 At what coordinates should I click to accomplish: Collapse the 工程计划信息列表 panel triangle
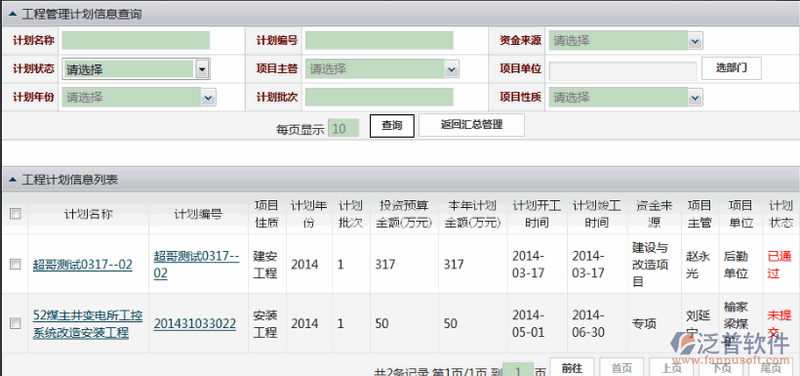click(13, 180)
